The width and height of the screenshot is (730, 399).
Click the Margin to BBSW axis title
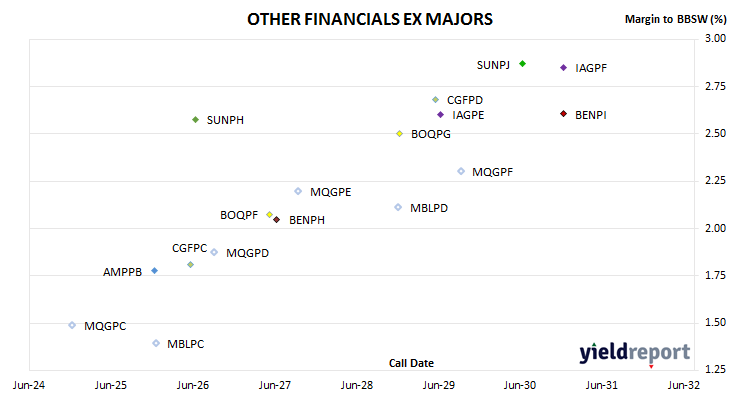point(676,19)
